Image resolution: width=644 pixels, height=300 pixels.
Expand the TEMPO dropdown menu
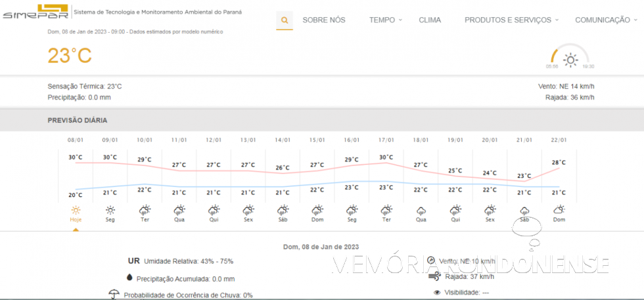386,20
